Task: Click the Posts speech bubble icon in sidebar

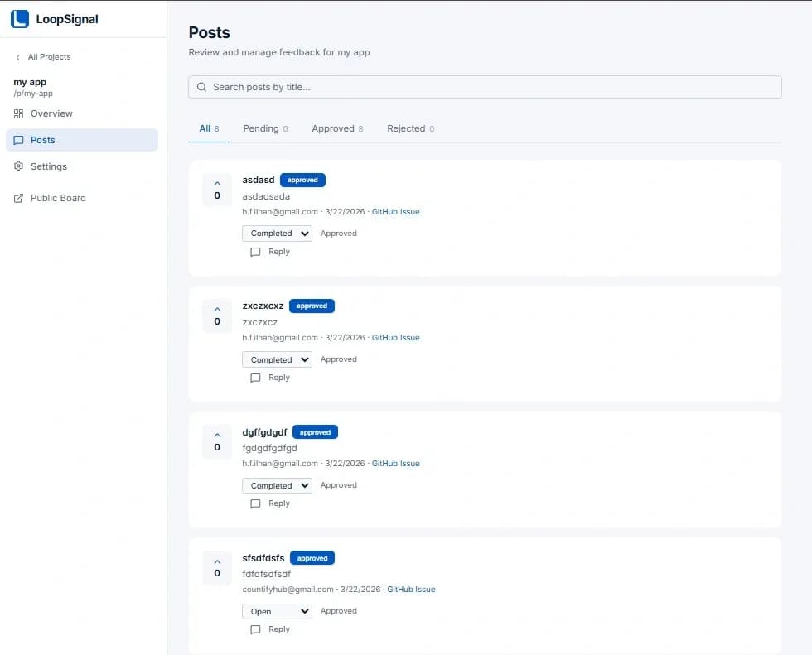Action: click(x=18, y=140)
